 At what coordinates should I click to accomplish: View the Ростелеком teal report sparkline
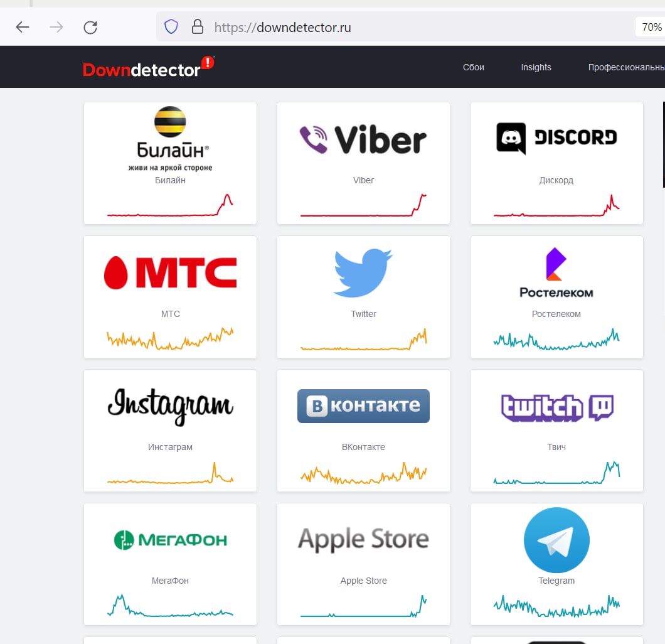click(556, 339)
